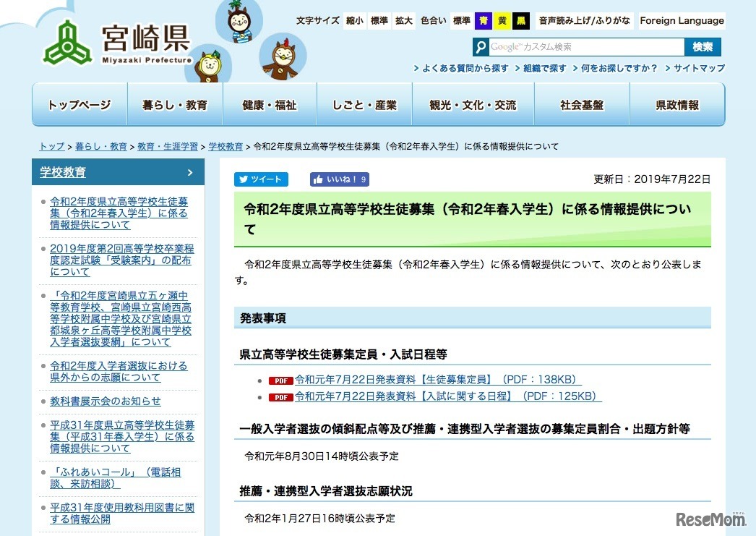Viewport: 756px width, 536px height.
Task: Open the 県政情報 navigation menu
Action: [x=678, y=104]
